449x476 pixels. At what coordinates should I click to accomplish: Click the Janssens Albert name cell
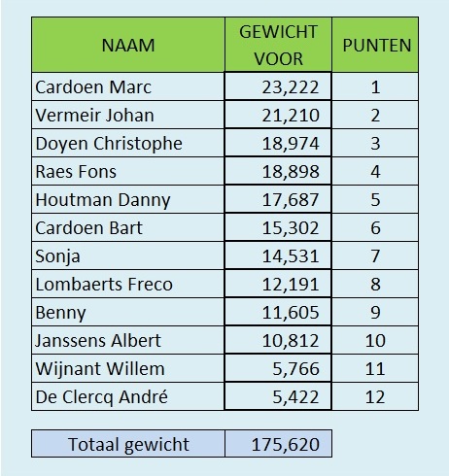(128, 340)
